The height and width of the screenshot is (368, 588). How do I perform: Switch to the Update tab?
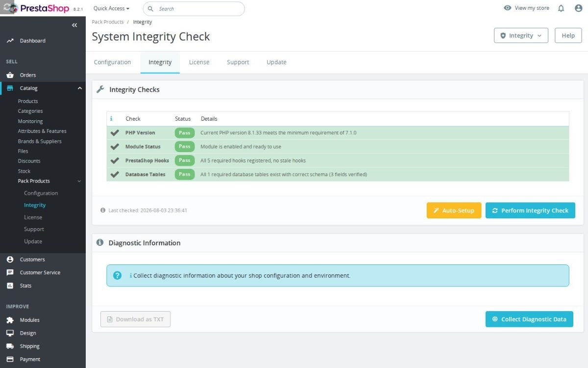(276, 62)
